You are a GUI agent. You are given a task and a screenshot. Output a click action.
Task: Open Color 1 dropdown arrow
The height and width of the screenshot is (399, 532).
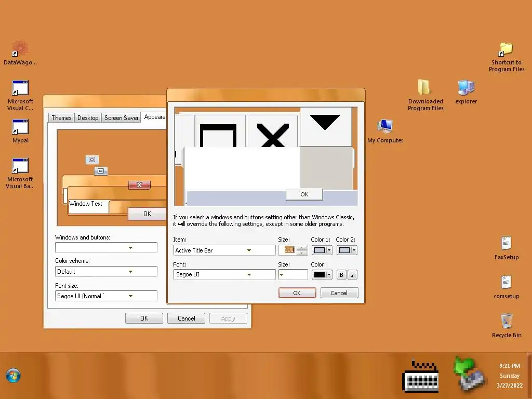pos(329,250)
